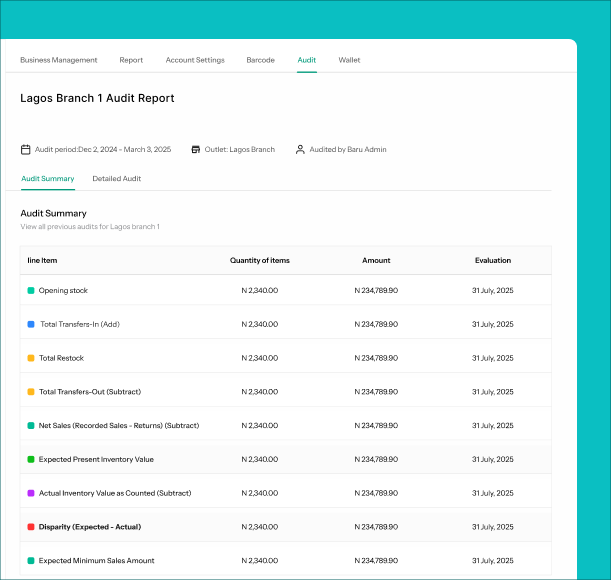Screen dimensions: 611x581
Task: Click the 'Audited by Baru Admin' text
Action: point(348,150)
